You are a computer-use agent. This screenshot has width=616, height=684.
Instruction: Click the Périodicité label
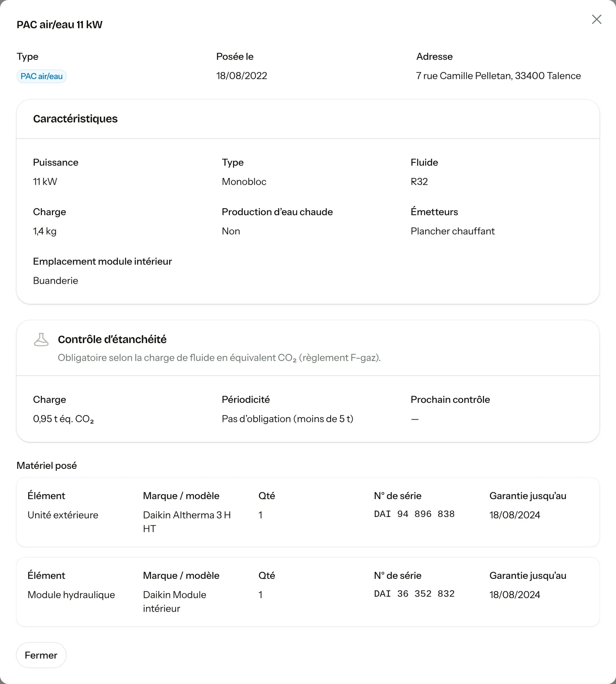pyautogui.click(x=246, y=400)
